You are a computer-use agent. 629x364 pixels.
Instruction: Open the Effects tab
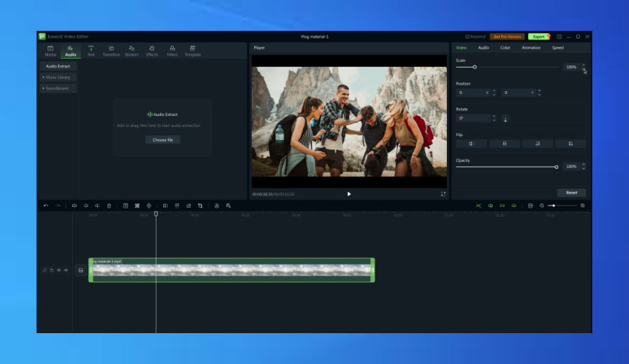(x=152, y=51)
